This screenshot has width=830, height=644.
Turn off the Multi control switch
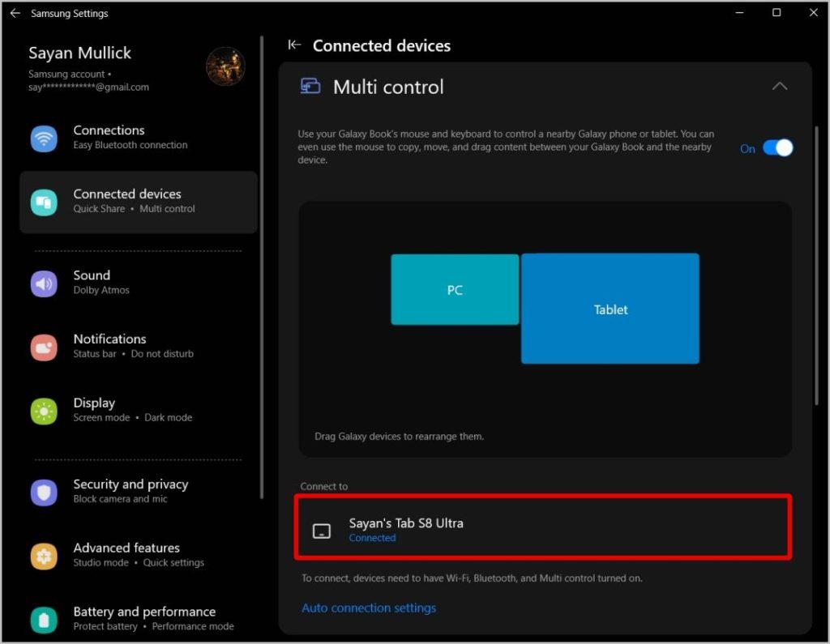coord(777,147)
